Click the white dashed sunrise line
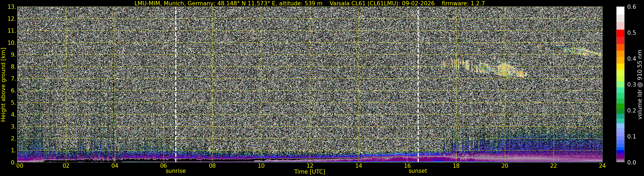The width and height of the screenshot is (644, 176). coord(176,85)
